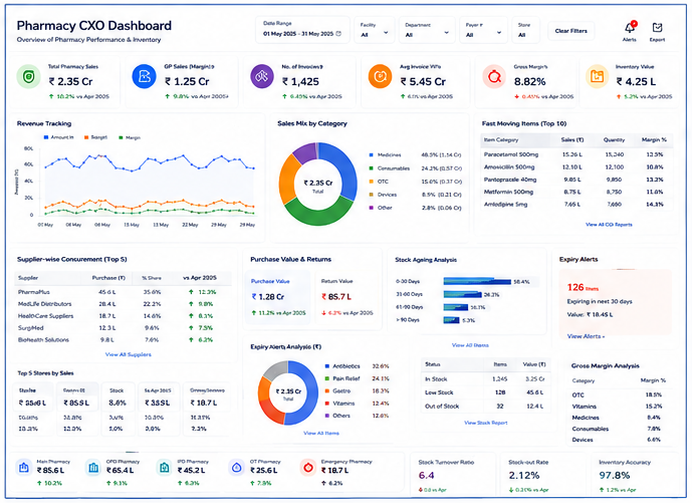Screen dimensions: 692x503
Task: Click the Main Pharmacy icon
Action: [24, 467]
